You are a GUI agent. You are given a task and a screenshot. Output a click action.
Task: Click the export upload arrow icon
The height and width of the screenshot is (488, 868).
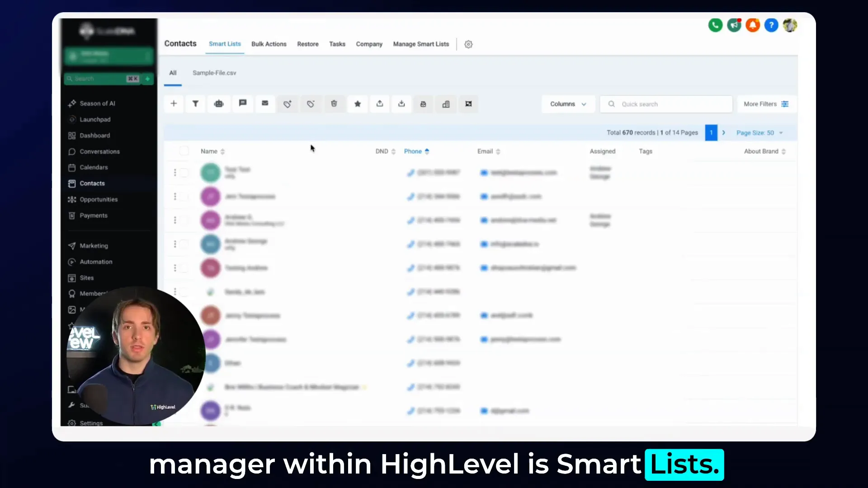pyautogui.click(x=380, y=104)
